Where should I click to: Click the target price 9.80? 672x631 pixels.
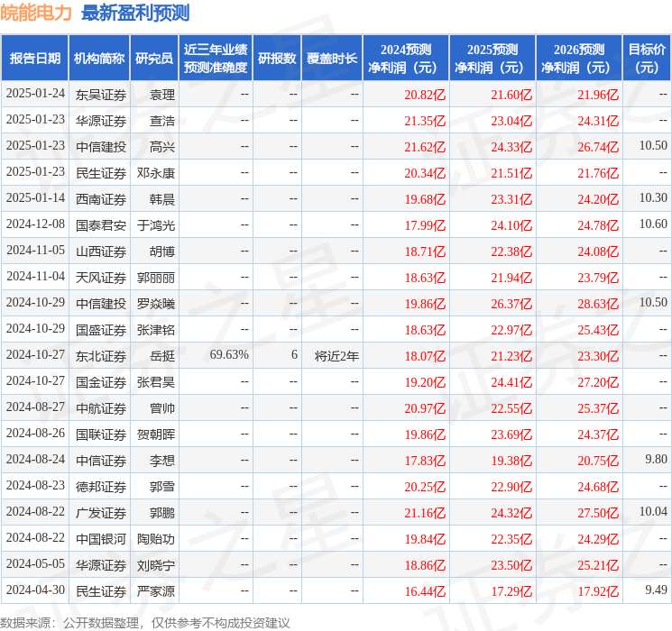click(656, 459)
